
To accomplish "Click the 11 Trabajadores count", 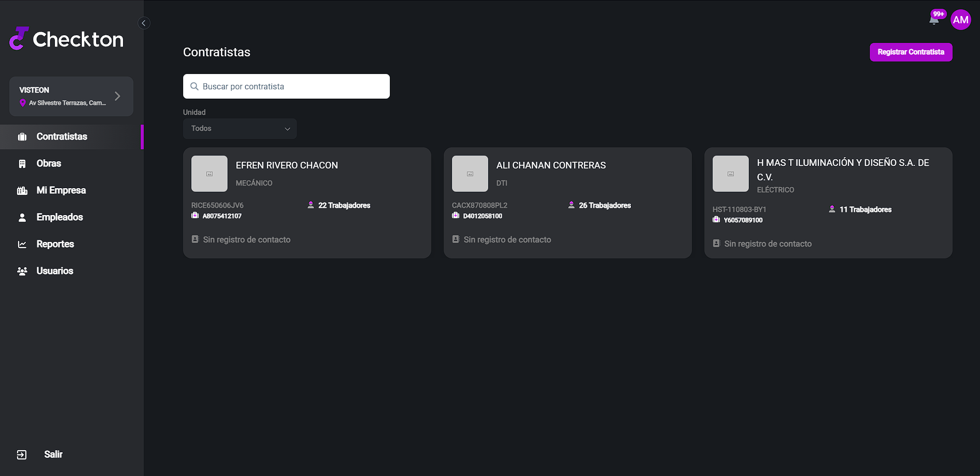I will tap(866, 209).
